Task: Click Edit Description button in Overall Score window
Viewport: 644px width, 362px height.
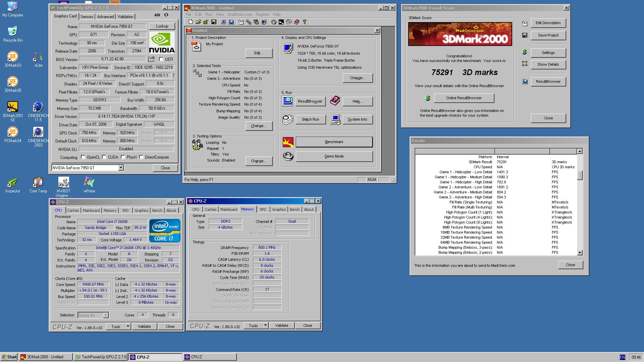Action: click(x=548, y=23)
